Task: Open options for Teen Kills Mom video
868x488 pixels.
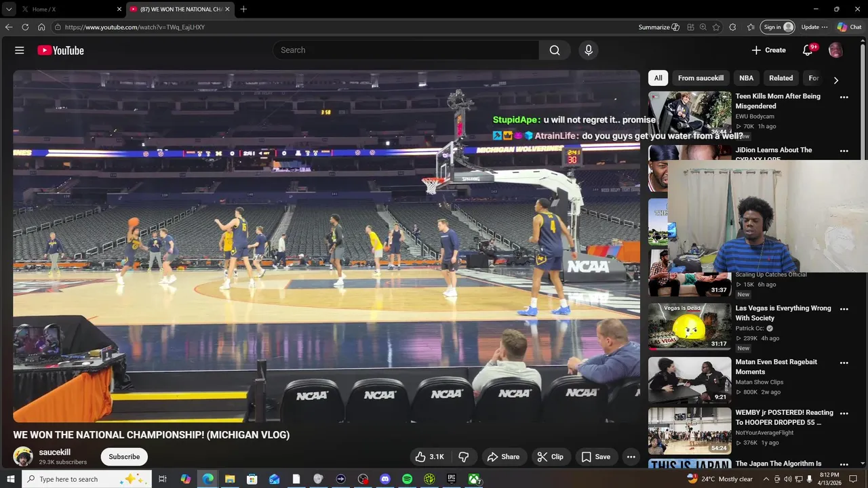Action: tap(844, 97)
